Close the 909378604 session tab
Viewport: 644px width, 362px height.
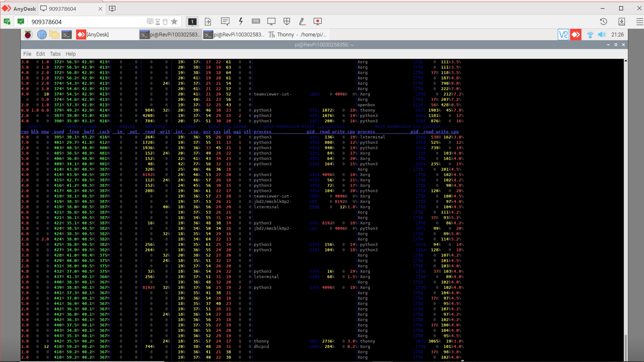(100, 9)
